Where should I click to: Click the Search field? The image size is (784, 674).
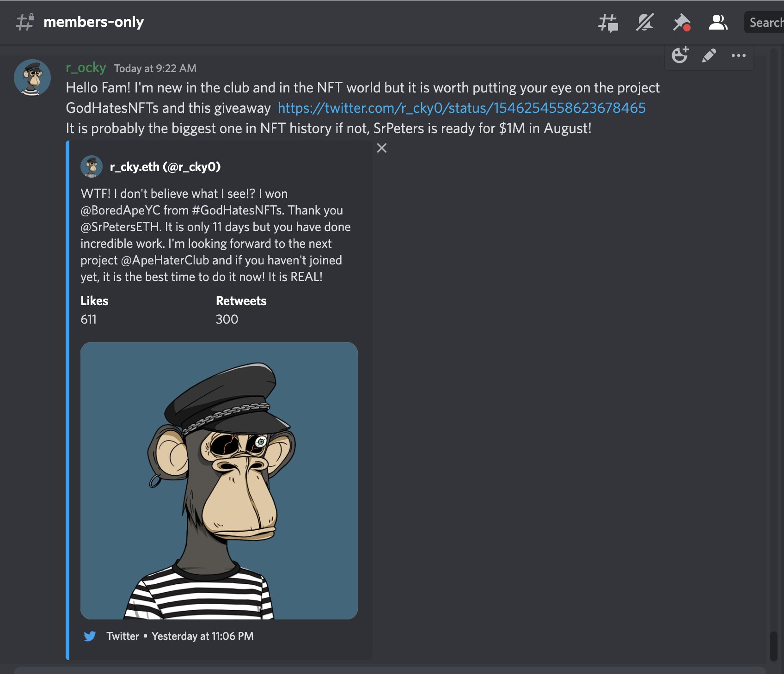point(764,22)
